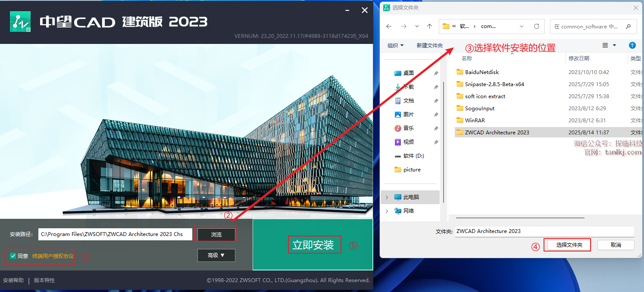Click the 立即安装 button
Viewport: 644px width, 292px height.
(313, 245)
